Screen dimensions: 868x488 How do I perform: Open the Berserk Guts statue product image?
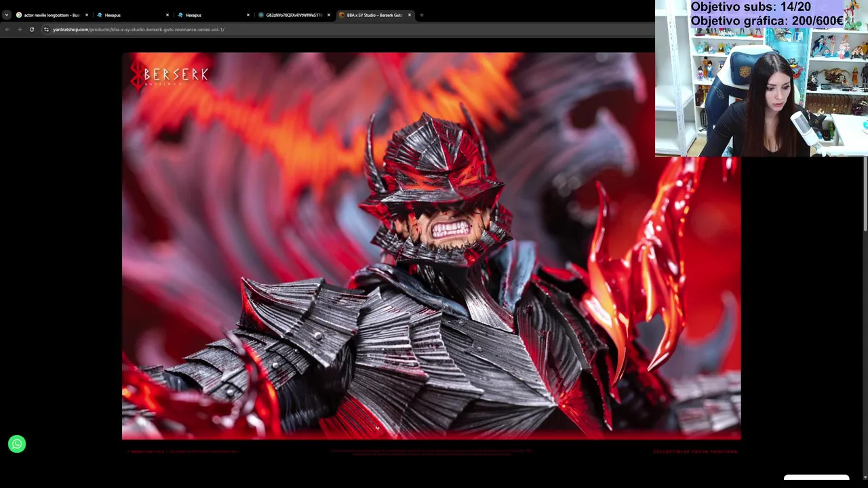click(x=431, y=246)
